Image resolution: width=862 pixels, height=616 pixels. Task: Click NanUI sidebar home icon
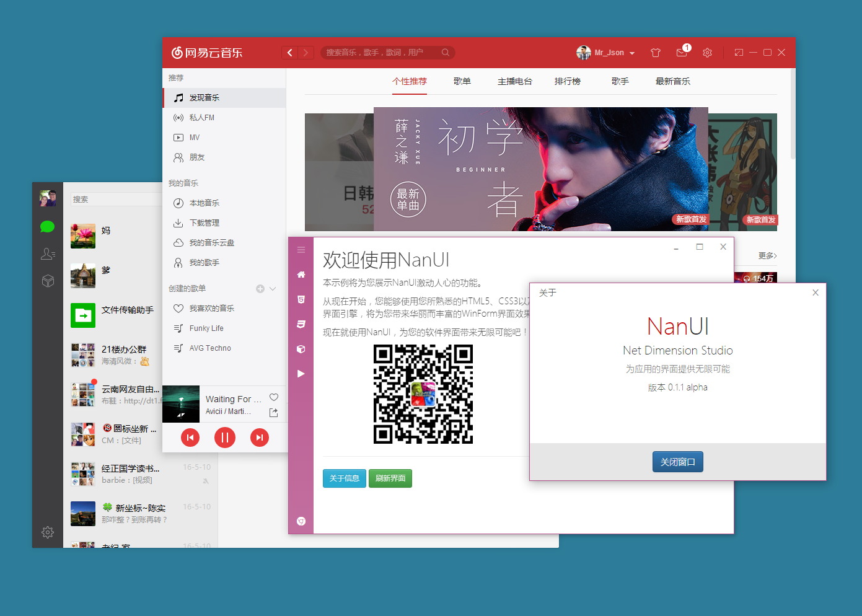coord(301,275)
